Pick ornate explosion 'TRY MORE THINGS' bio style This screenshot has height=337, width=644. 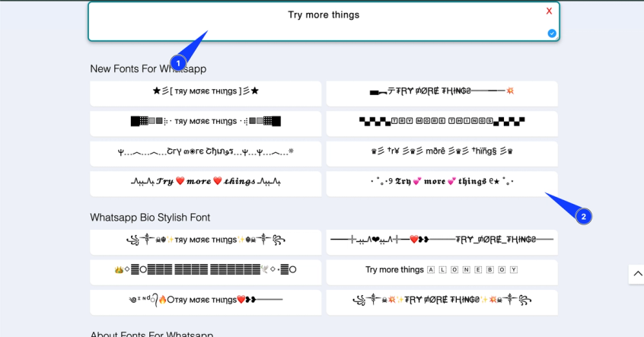[442, 303]
